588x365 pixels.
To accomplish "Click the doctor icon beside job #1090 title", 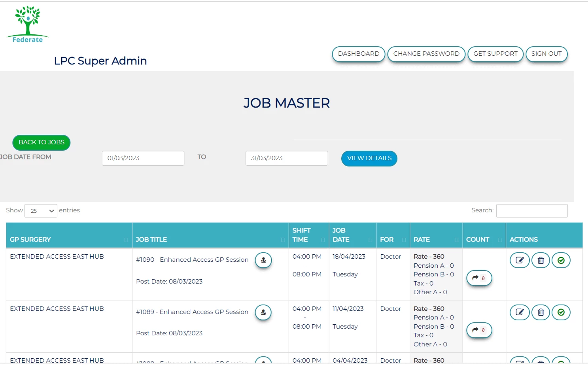I will (263, 260).
